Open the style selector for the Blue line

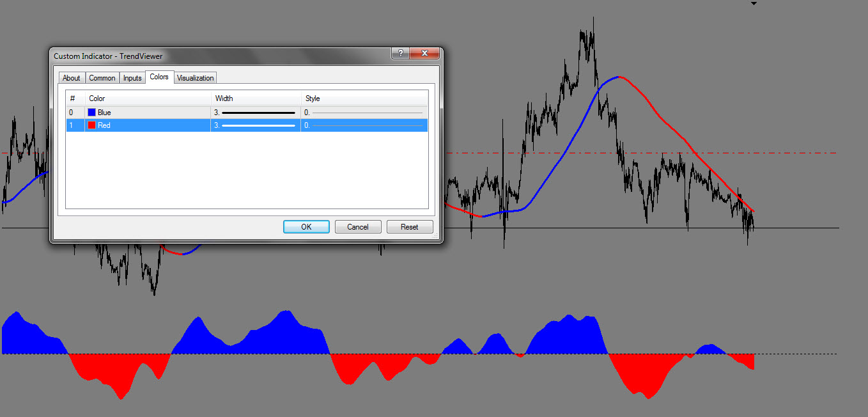click(364, 113)
